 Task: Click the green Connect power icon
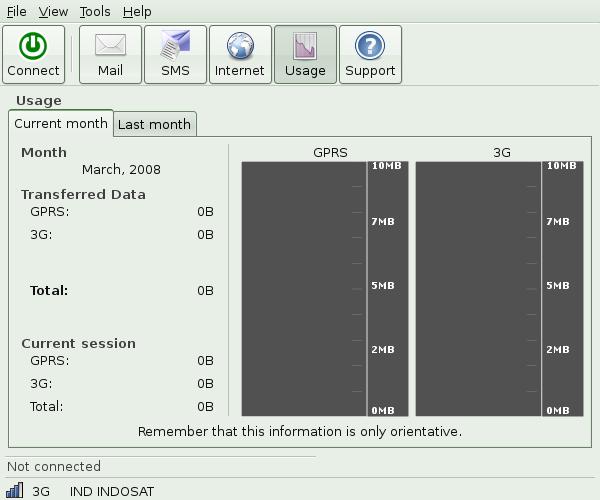point(33,46)
